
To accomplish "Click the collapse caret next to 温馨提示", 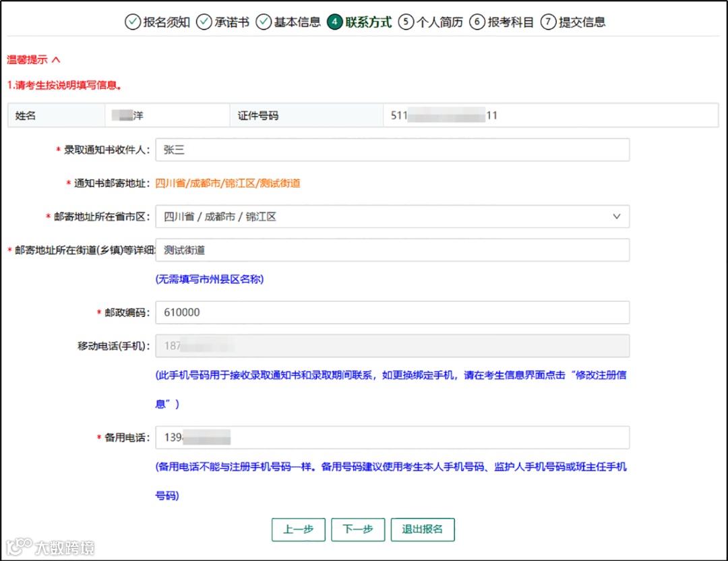I will point(57,59).
